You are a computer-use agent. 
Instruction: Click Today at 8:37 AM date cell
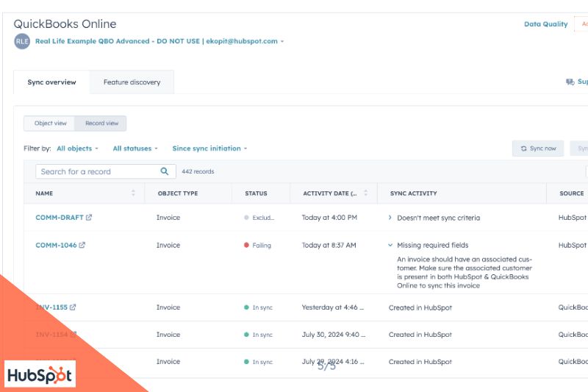coord(329,246)
